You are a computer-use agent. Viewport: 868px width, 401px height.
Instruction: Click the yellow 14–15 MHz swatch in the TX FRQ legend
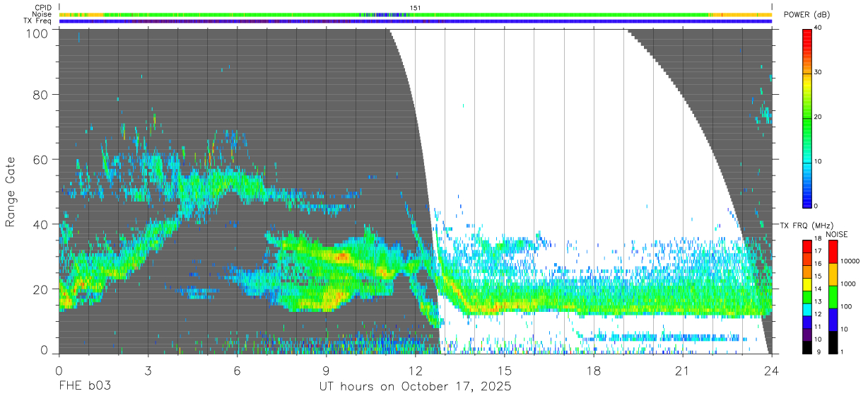pos(807,284)
